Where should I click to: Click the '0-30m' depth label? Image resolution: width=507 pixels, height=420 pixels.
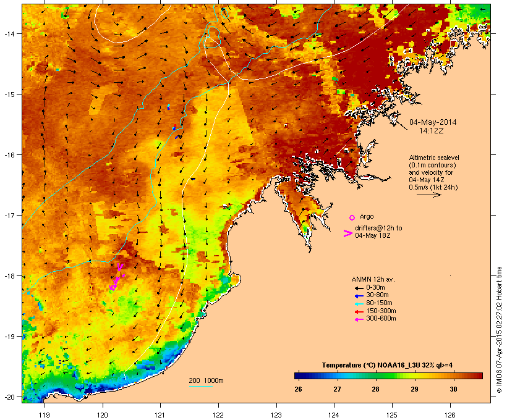(x=375, y=288)
